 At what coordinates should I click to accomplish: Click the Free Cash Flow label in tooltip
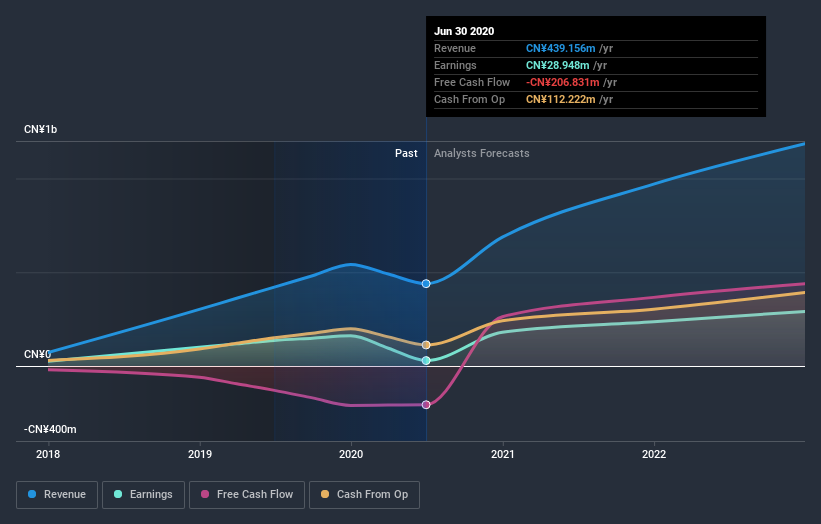click(x=472, y=82)
